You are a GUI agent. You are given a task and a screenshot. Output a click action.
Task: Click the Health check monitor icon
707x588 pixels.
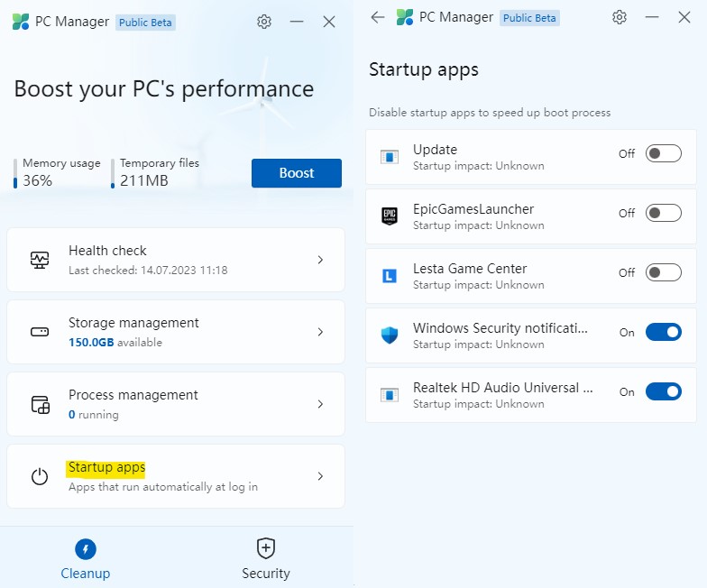(40, 260)
